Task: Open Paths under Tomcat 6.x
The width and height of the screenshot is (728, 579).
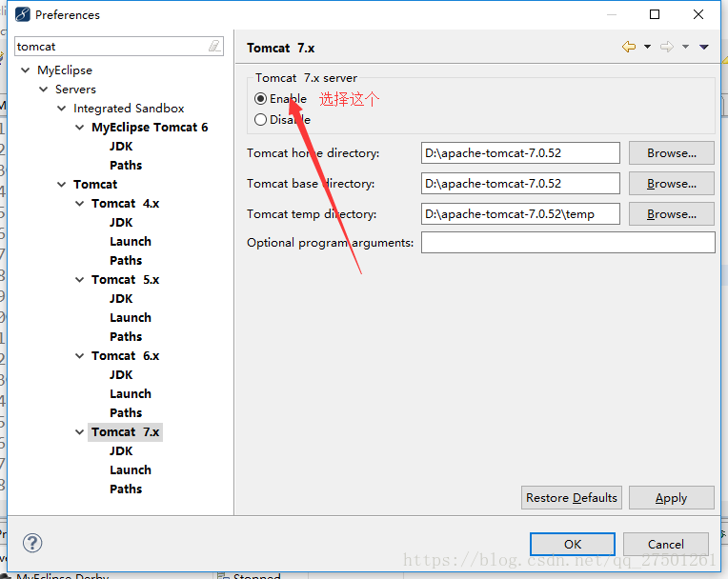Action: (x=126, y=413)
